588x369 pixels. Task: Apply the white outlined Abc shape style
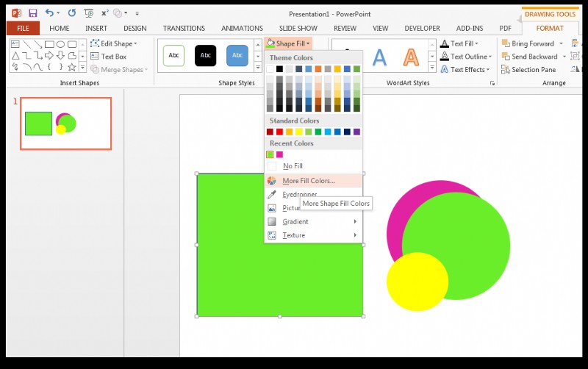[x=173, y=56]
